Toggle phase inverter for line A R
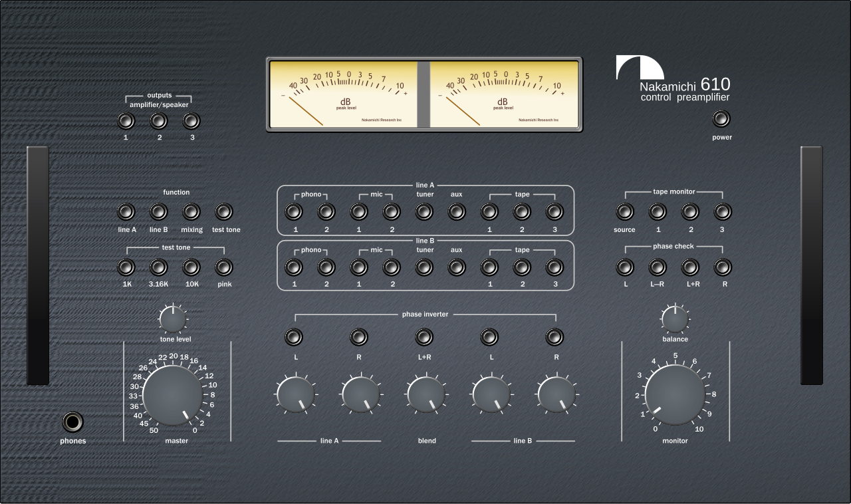 click(x=359, y=337)
